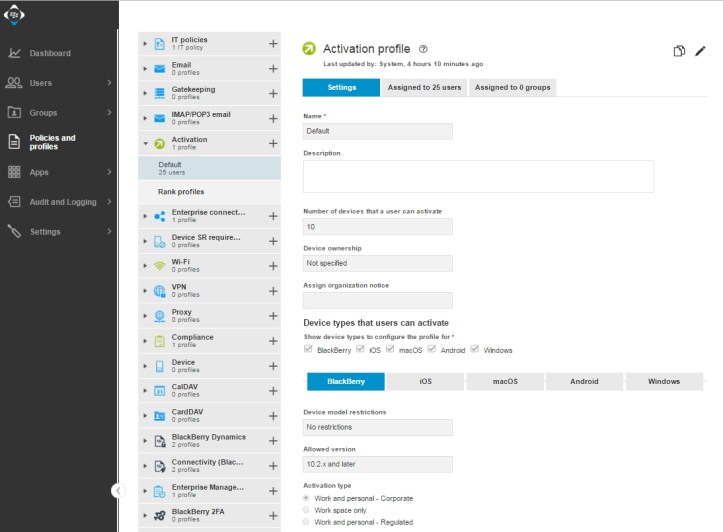
Task: Add a new VPN profile with plus
Action: (x=273, y=290)
